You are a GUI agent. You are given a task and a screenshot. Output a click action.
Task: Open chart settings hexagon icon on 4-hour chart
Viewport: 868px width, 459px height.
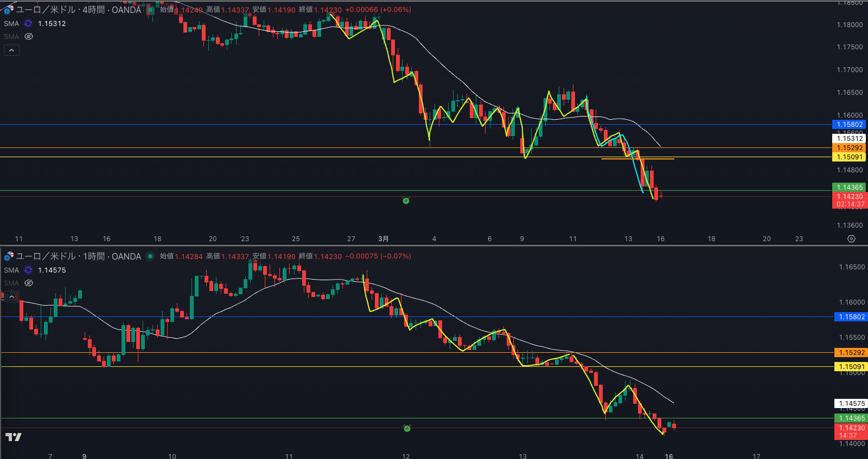pos(851,239)
